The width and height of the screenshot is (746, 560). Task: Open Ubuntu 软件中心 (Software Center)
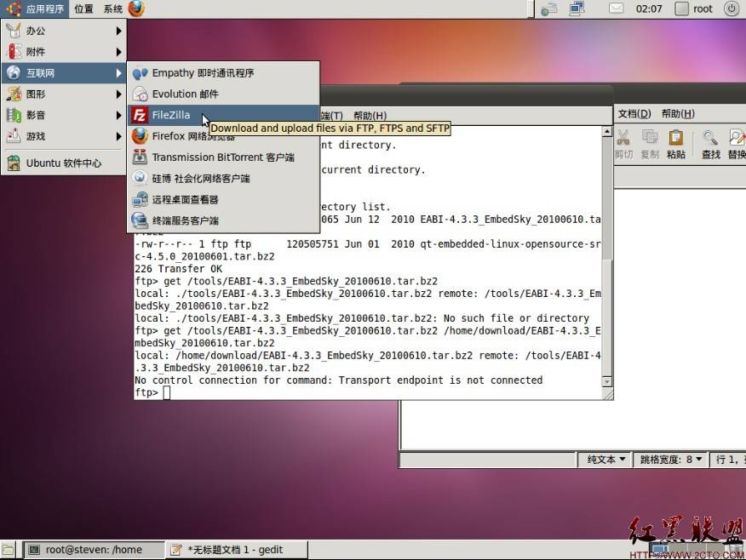pos(64,163)
